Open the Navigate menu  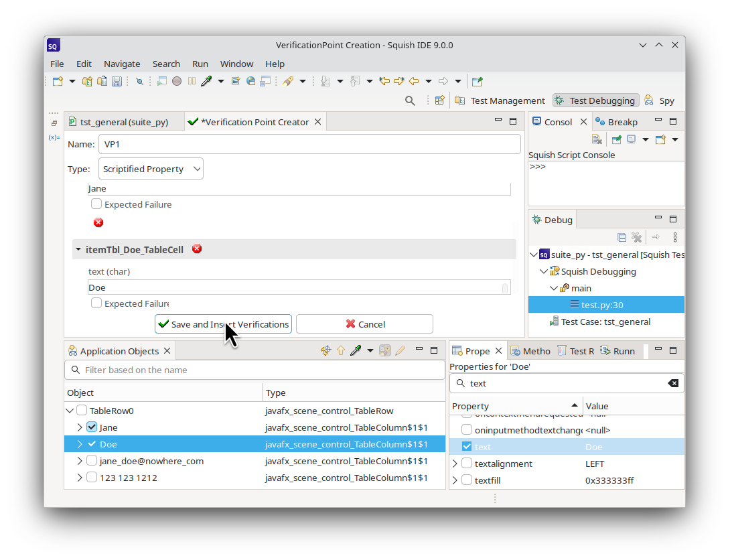coord(122,64)
